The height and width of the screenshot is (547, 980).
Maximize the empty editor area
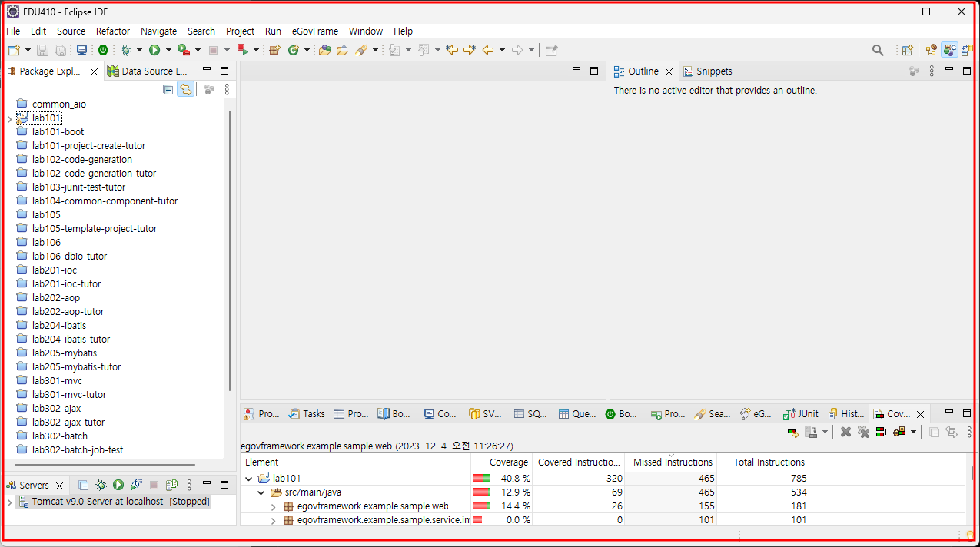click(594, 71)
